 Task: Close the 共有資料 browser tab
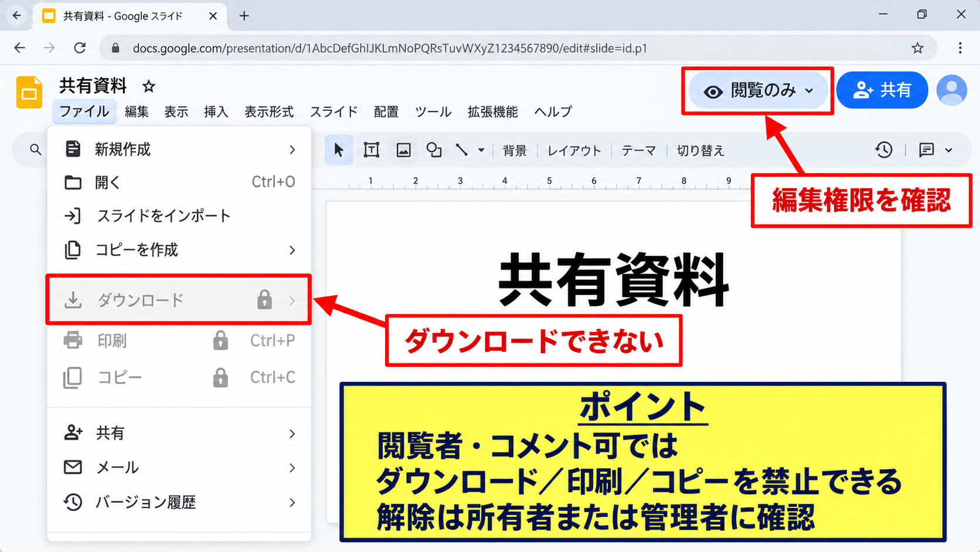pyautogui.click(x=213, y=16)
